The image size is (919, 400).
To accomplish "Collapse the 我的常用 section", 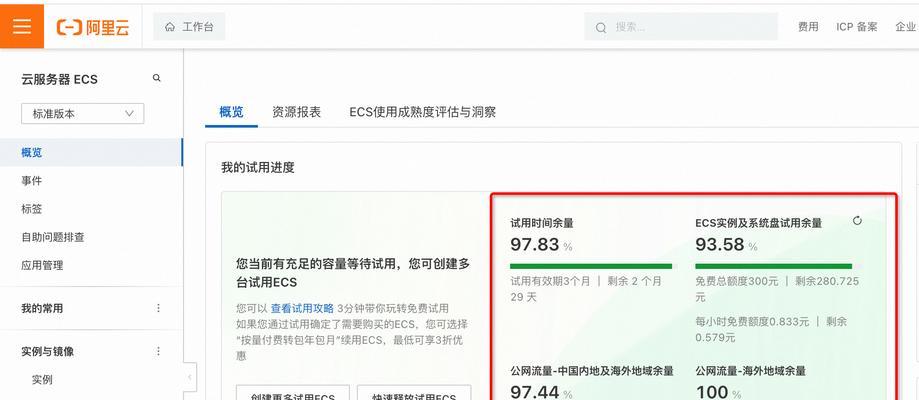I will tap(42, 309).
